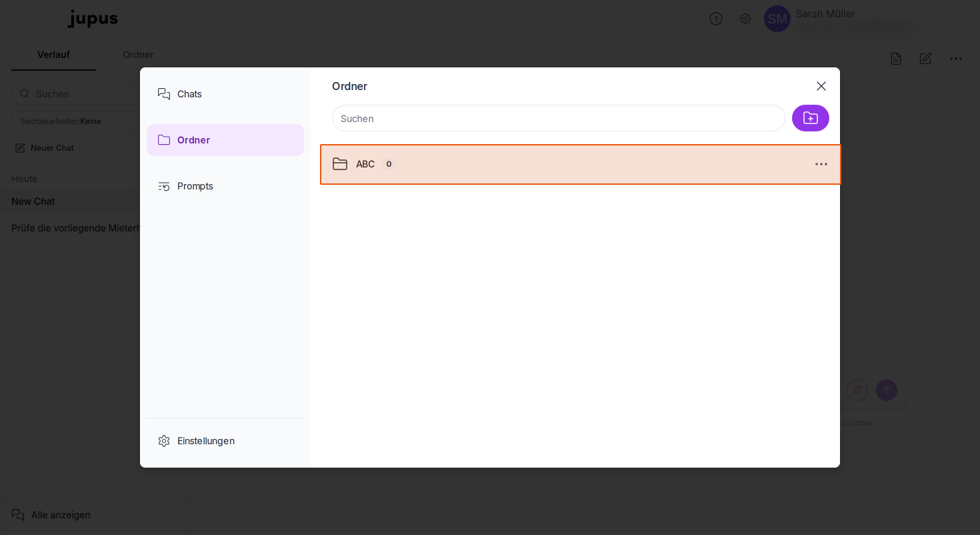
Task: Close the Ordner dialog
Action: 821,86
